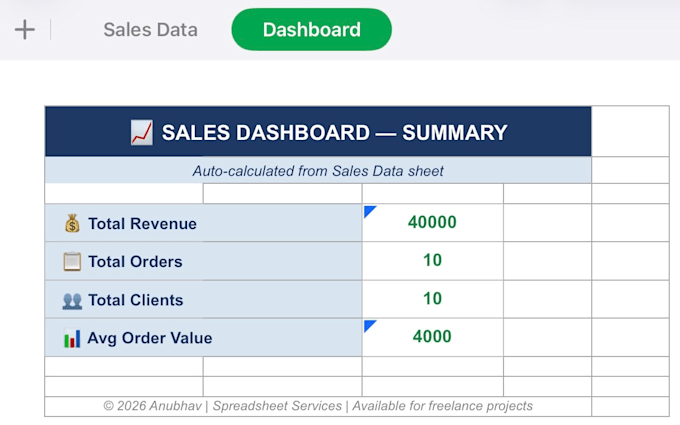The height and width of the screenshot is (425, 680).
Task: Click the chart emoji in dashboard title
Action: pyautogui.click(x=142, y=133)
